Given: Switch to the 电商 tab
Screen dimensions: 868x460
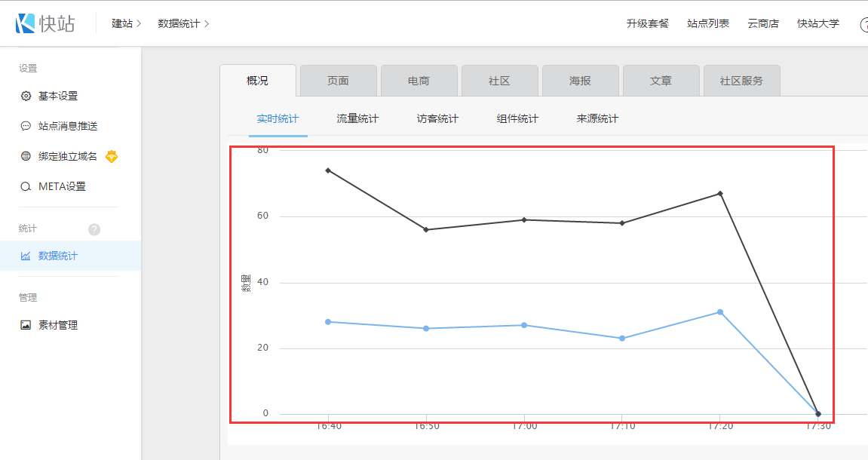Looking at the screenshot, I should tap(419, 81).
